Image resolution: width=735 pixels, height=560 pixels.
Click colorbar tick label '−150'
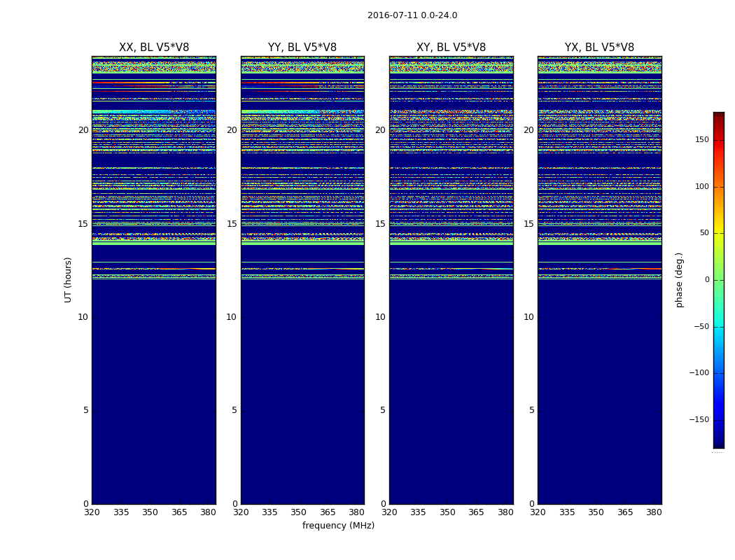(699, 419)
